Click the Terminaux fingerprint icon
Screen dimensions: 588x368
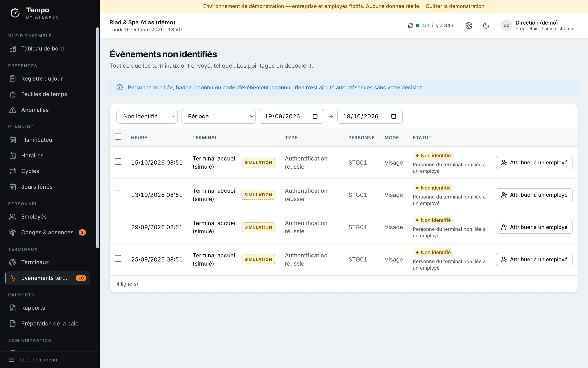tap(13, 262)
